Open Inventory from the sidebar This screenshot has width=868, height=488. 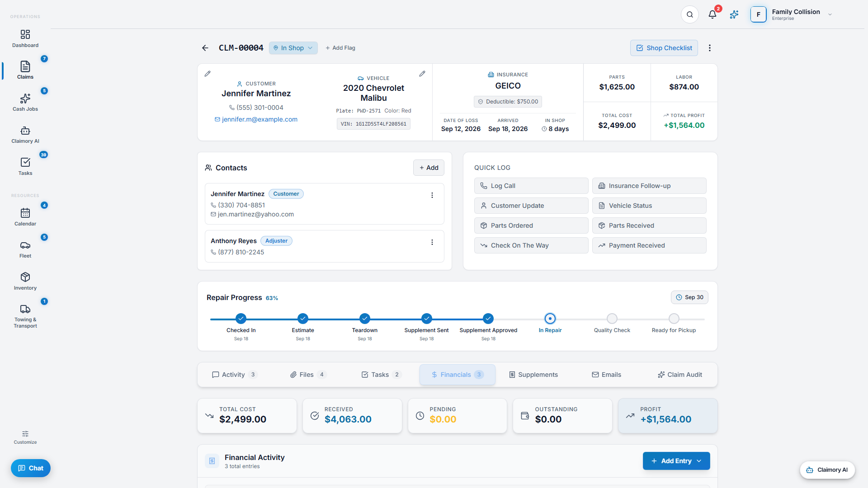click(x=25, y=282)
